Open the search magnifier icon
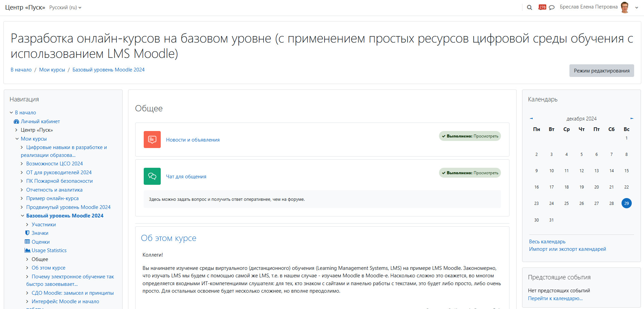This screenshot has height=309, width=644. 529,7
